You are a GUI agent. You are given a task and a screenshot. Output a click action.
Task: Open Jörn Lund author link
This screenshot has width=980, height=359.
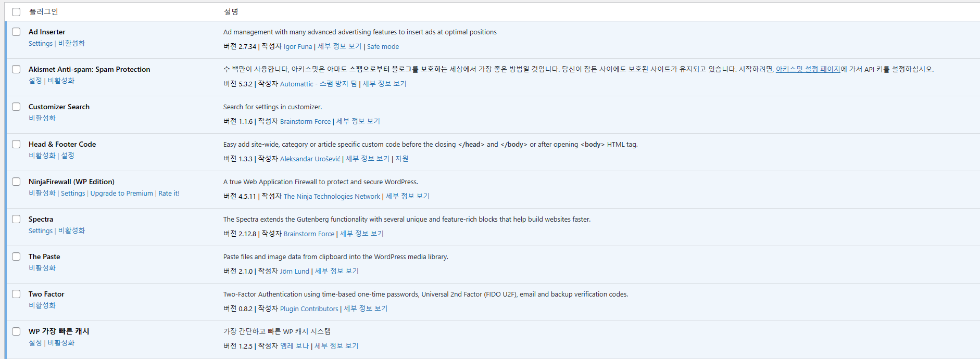(x=295, y=272)
